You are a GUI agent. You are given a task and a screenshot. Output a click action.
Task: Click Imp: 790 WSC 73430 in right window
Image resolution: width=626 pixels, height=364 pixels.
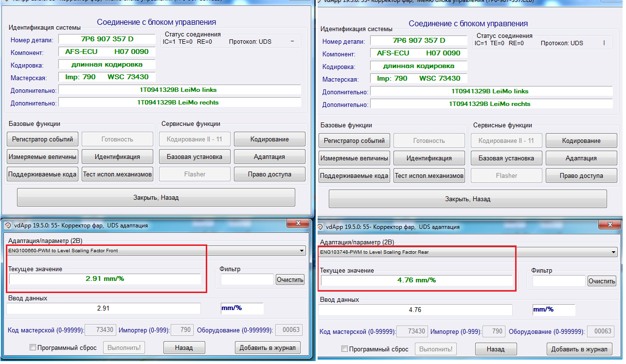pos(419,78)
